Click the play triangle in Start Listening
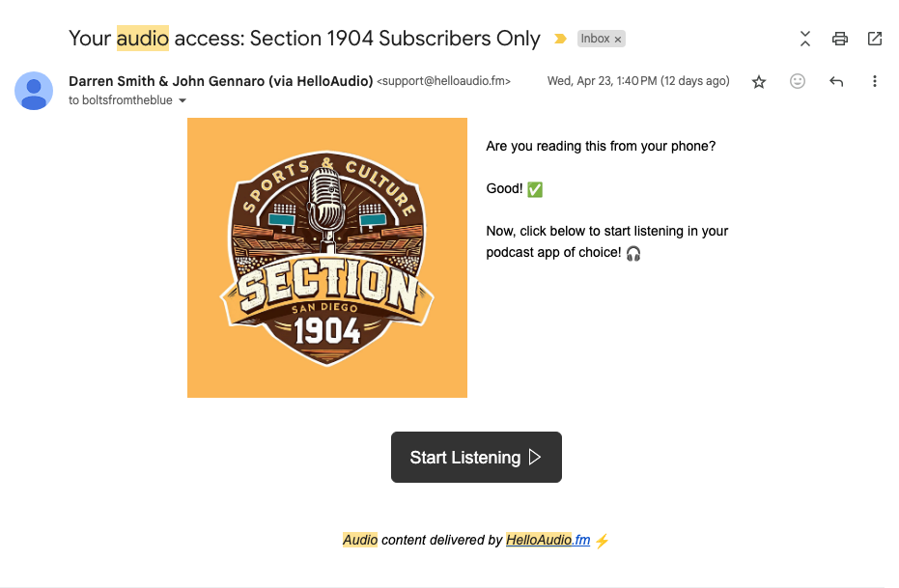Image resolution: width=899 pixels, height=588 pixels. point(534,457)
